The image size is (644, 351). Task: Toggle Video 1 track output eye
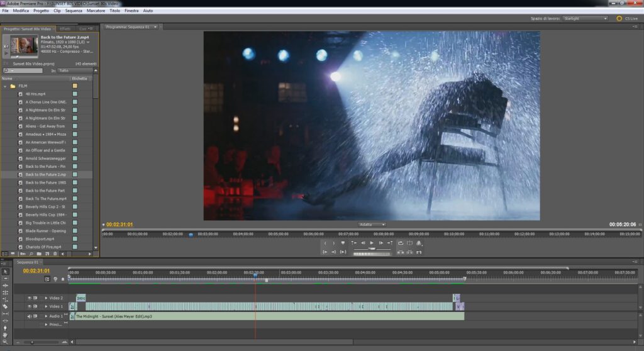click(x=29, y=306)
